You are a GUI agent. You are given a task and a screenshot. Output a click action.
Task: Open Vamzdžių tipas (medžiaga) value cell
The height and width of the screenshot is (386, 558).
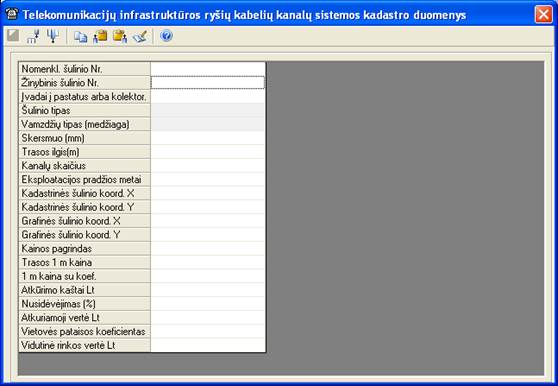pyautogui.click(x=207, y=124)
